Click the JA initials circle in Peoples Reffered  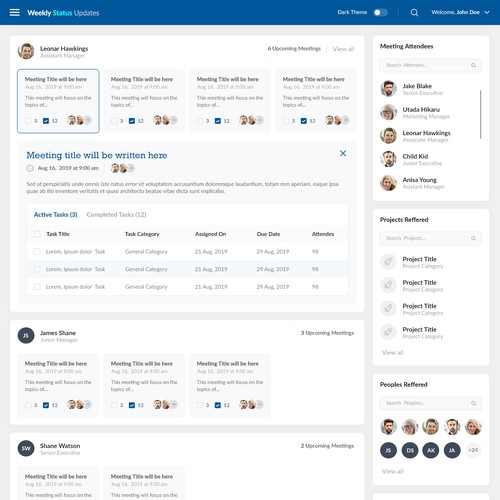(452, 450)
